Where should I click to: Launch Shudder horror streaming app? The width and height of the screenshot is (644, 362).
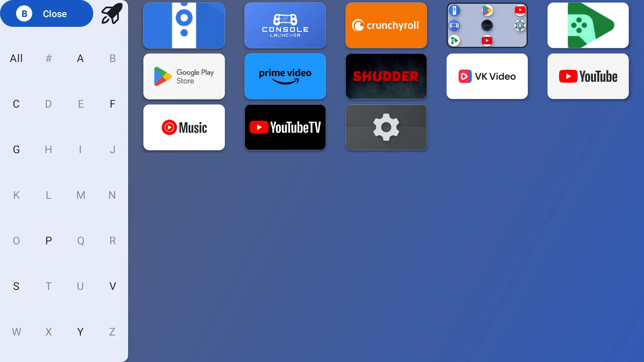coord(386,76)
